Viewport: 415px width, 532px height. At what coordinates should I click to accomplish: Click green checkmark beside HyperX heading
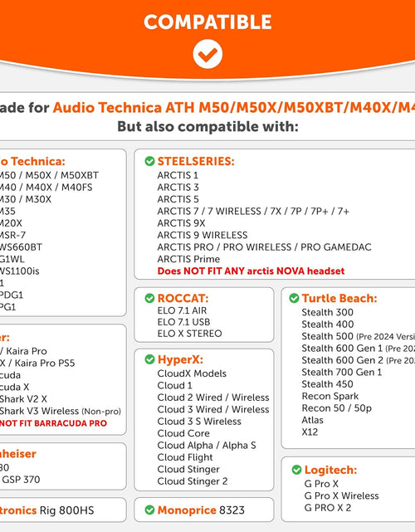click(149, 359)
